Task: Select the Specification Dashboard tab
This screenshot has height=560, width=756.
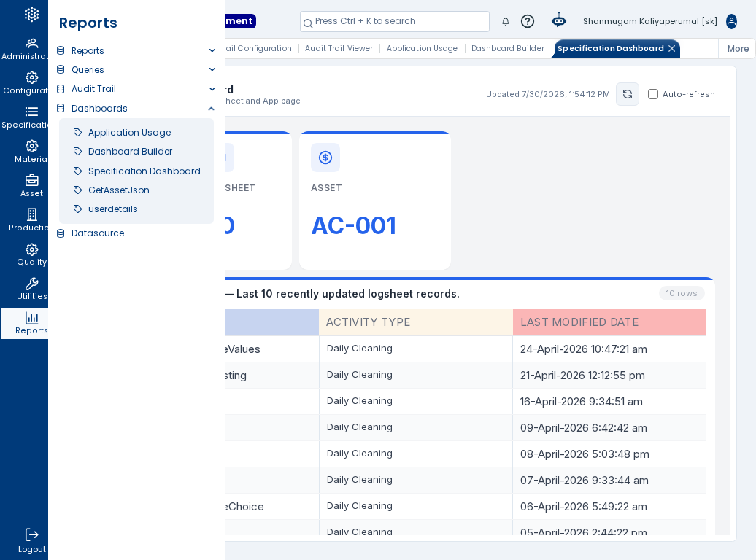Action: pyautogui.click(x=610, y=48)
